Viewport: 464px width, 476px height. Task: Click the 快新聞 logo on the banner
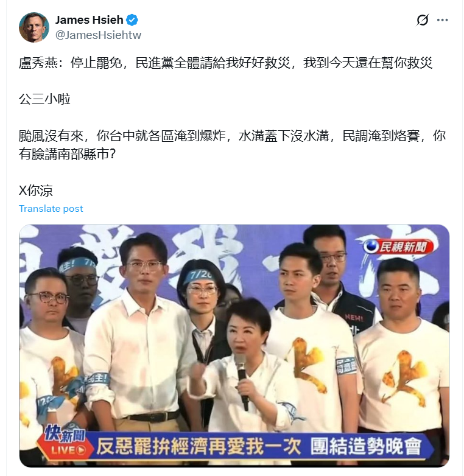(x=65, y=433)
